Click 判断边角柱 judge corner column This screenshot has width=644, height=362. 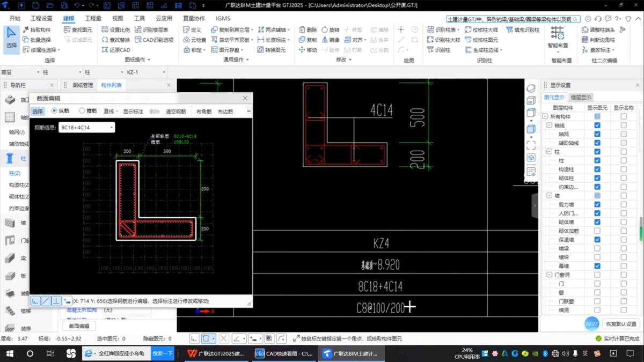598,40
